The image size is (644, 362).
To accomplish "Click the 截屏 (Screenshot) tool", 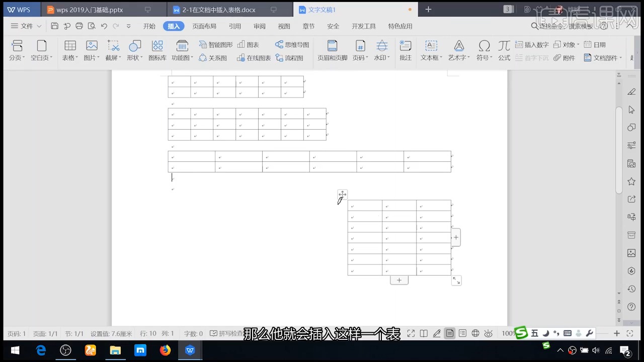I will point(113,50).
